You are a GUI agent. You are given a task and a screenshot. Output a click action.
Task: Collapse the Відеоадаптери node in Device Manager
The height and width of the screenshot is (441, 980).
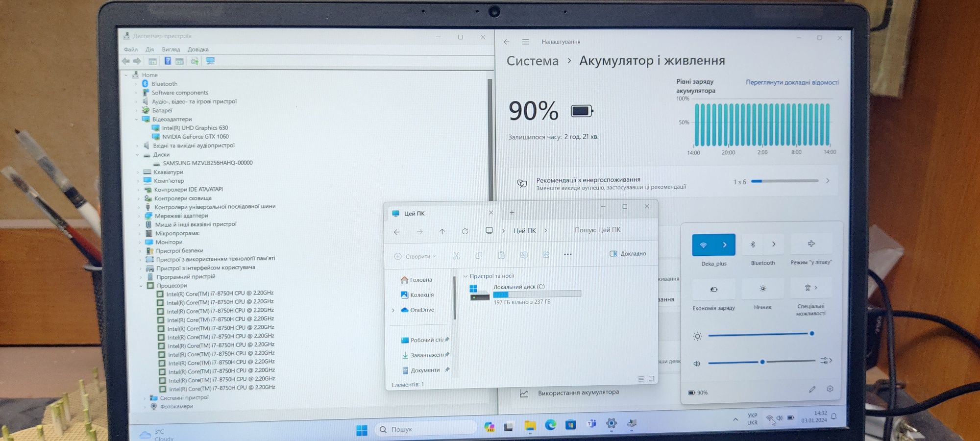[x=137, y=119]
